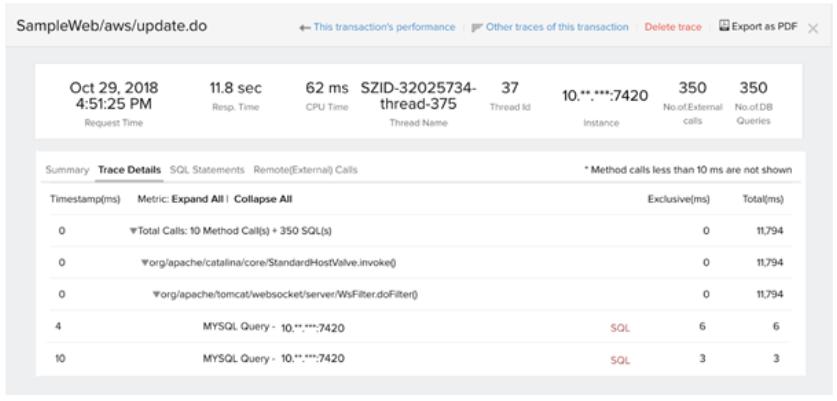Viewport: 837px width, 401px height.
Task: Click Collapse All metric link
Action: click(263, 199)
